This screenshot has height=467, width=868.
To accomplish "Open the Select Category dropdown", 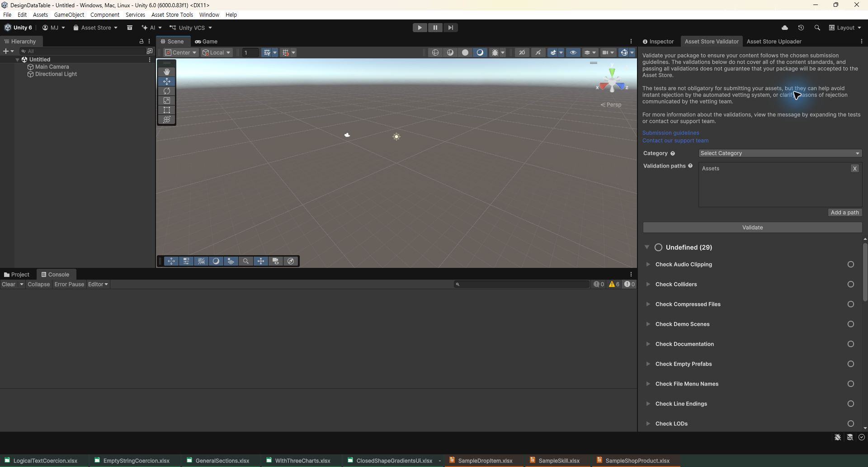I will [x=780, y=153].
